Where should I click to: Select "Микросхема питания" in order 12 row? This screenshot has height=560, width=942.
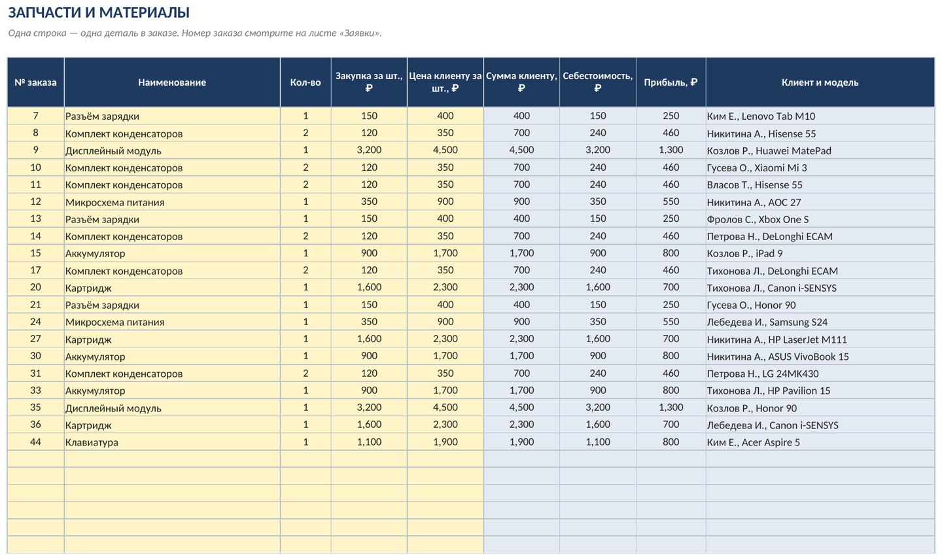pos(172,202)
